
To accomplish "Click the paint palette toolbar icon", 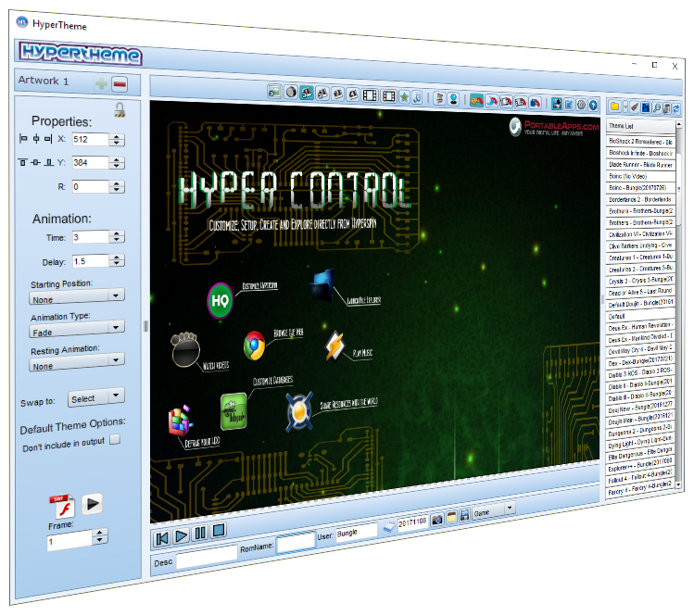I will point(476,100).
